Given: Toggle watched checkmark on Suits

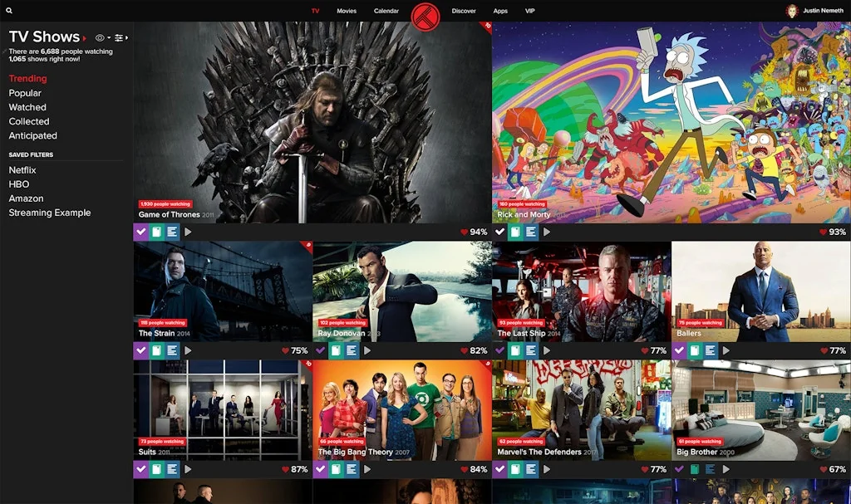Looking at the screenshot, I should pyautogui.click(x=141, y=469).
